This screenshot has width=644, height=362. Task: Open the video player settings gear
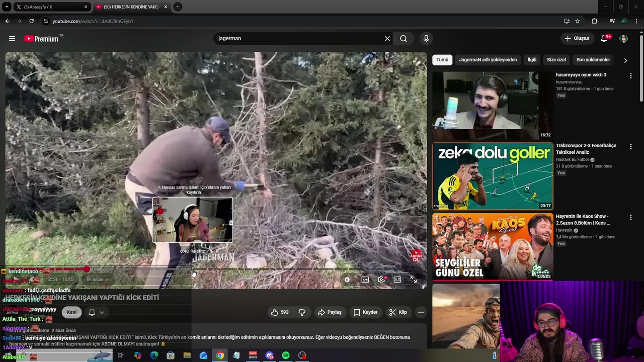pos(381,280)
